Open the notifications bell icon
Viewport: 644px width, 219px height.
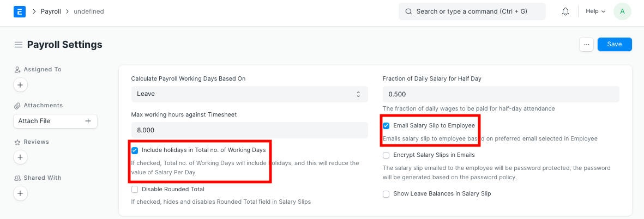pyautogui.click(x=565, y=11)
